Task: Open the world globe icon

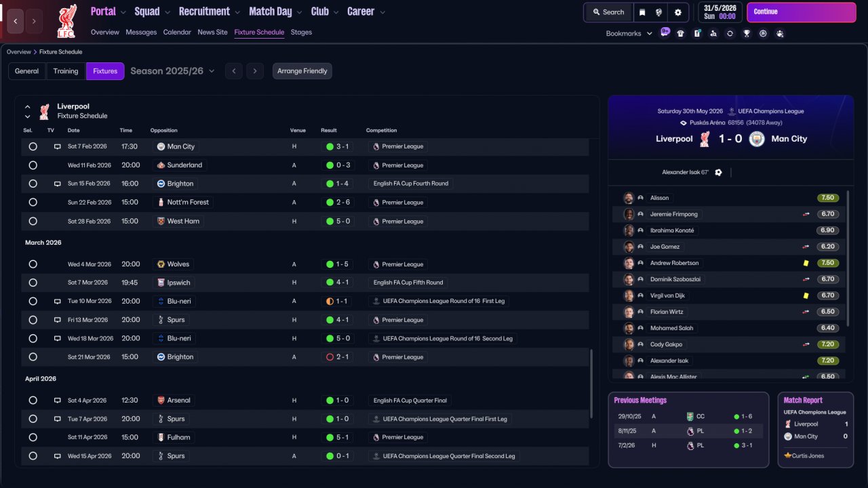Action: (659, 12)
